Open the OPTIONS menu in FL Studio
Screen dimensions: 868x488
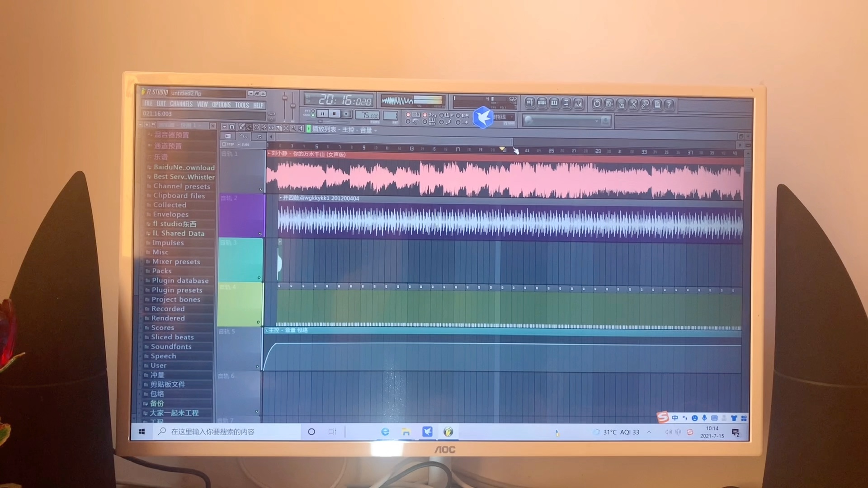pos(221,105)
